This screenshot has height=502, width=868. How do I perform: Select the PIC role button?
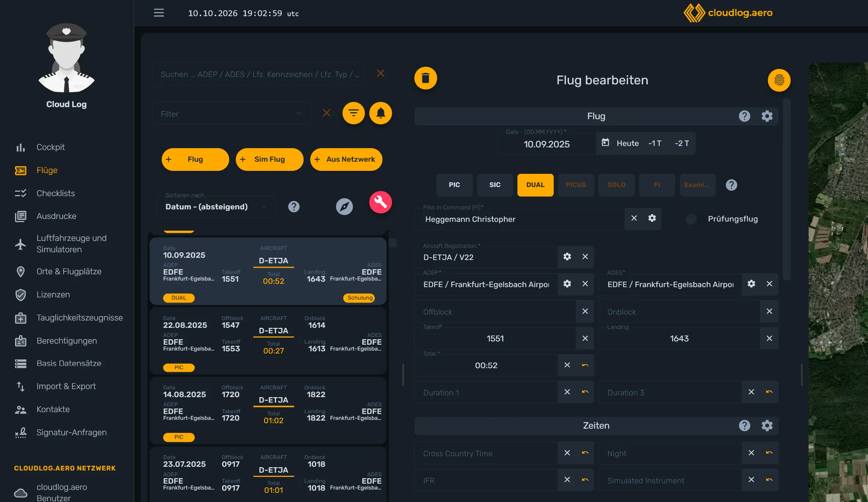coord(454,185)
